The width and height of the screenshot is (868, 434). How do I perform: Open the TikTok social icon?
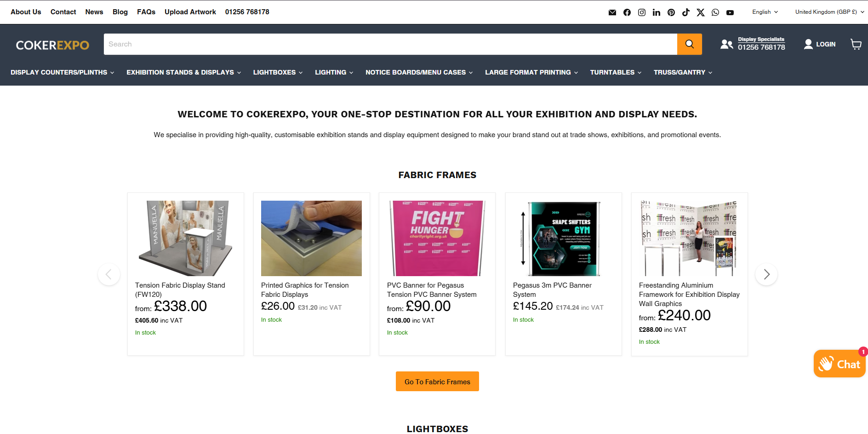[685, 12]
